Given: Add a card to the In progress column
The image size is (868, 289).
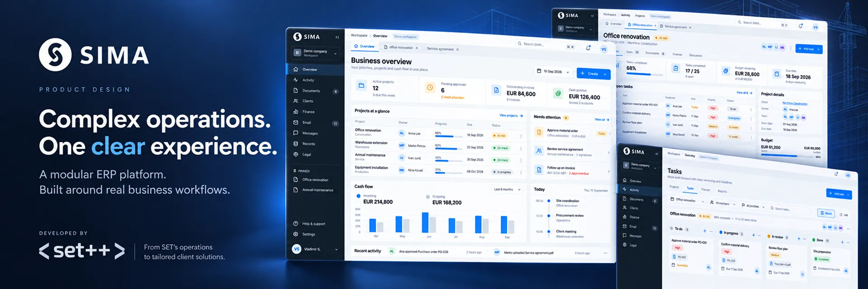Looking at the screenshot, I should (x=753, y=235).
